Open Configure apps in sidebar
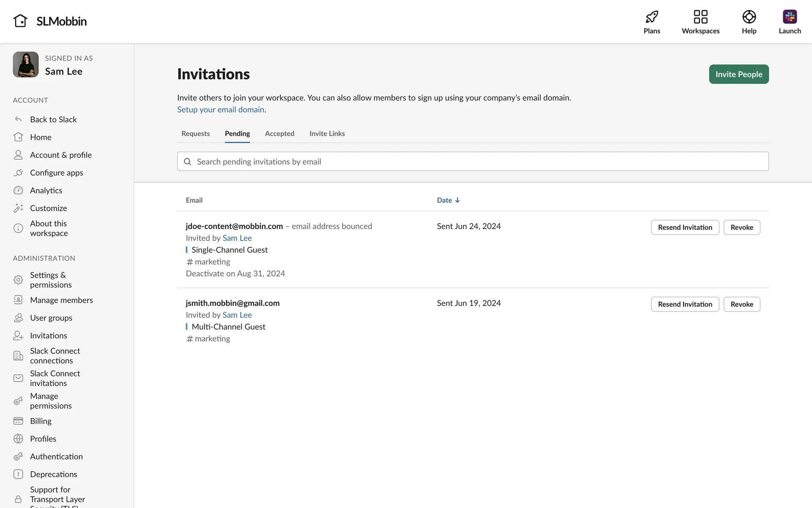 56,173
